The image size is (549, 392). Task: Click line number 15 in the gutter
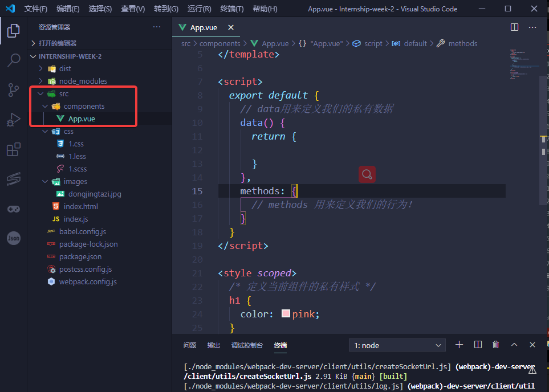[x=197, y=191]
